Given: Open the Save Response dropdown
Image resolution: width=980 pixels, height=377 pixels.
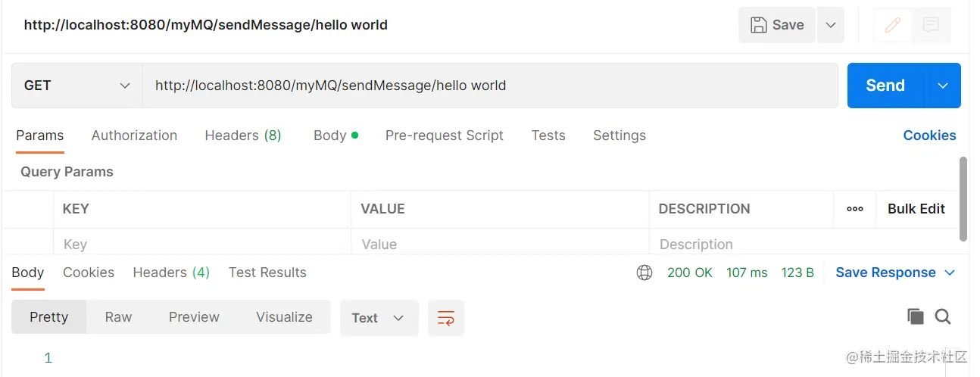Looking at the screenshot, I should 895,273.
